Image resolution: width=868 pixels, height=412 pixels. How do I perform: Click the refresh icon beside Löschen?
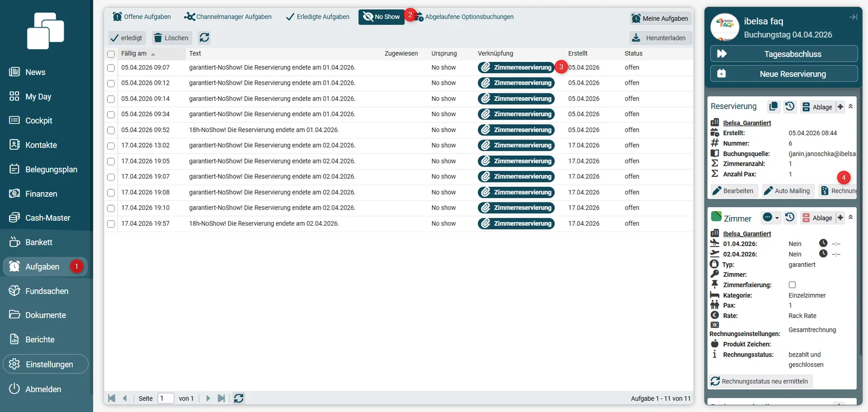[x=205, y=37]
